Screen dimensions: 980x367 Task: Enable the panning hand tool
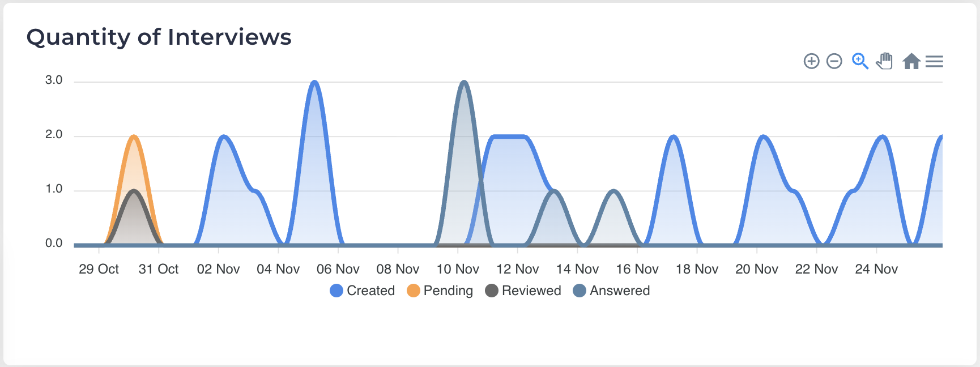(x=884, y=61)
